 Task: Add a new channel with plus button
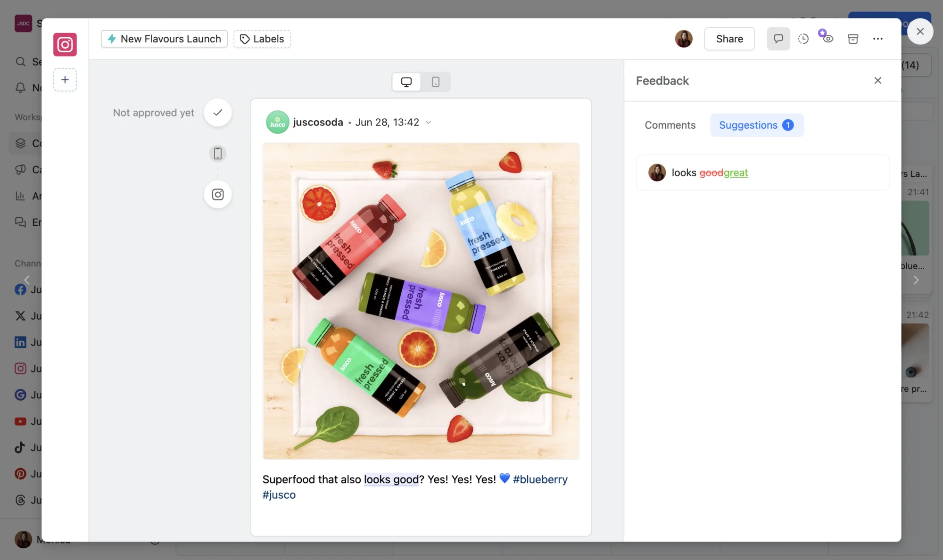(x=65, y=80)
